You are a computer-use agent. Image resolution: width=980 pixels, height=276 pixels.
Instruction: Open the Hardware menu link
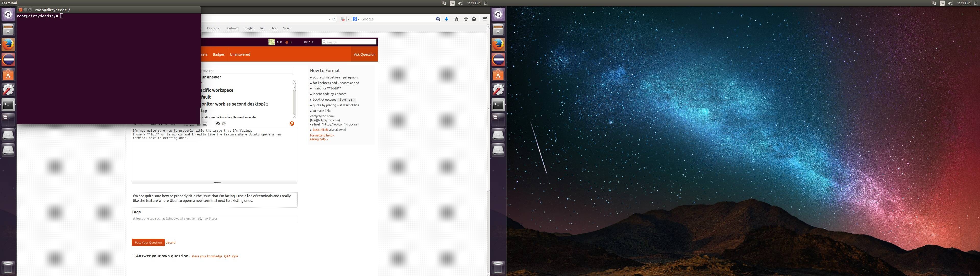click(x=232, y=28)
